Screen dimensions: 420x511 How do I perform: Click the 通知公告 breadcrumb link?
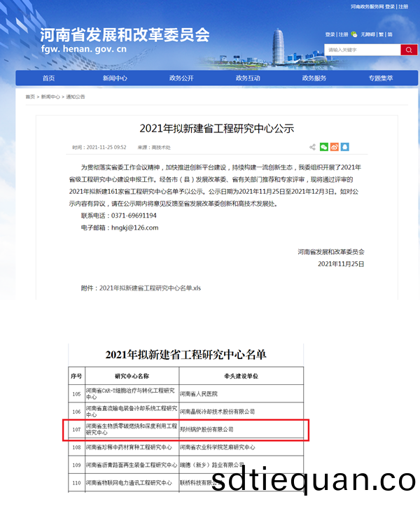click(x=76, y=97)
